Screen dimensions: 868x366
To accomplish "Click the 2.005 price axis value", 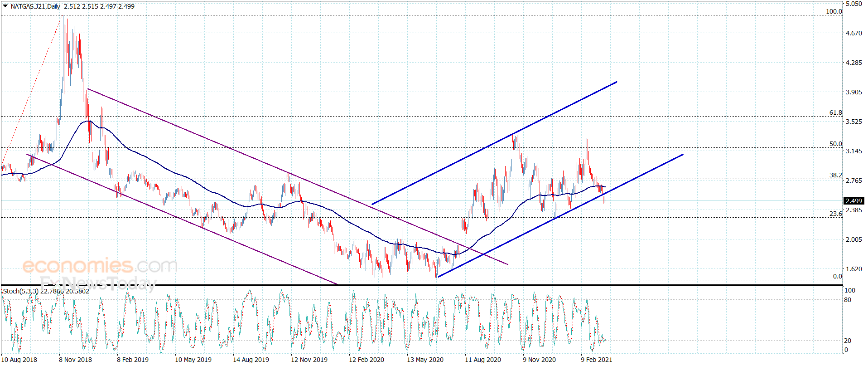I will coord(854,239).
